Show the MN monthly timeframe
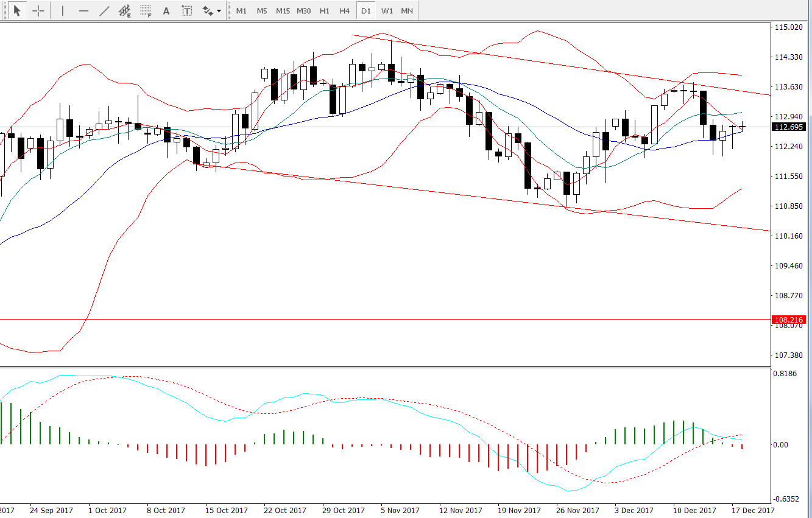 (407, 11)
